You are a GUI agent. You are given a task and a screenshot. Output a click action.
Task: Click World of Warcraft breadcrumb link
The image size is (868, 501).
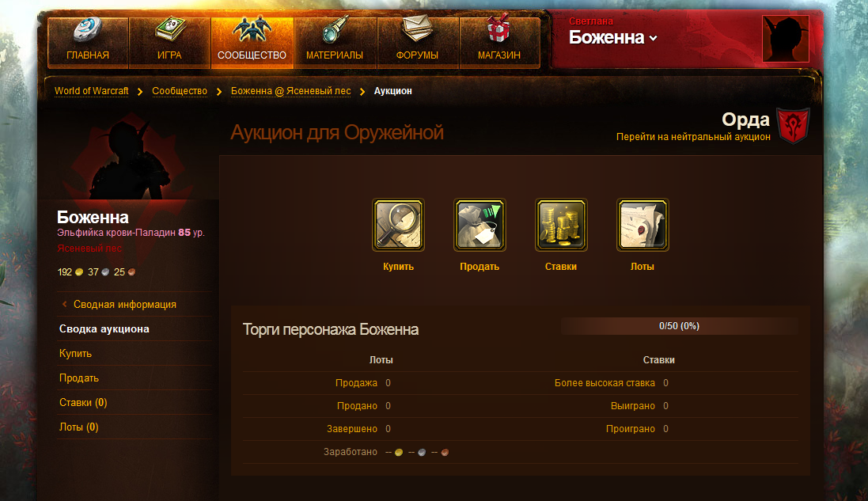tap(91, 91)
